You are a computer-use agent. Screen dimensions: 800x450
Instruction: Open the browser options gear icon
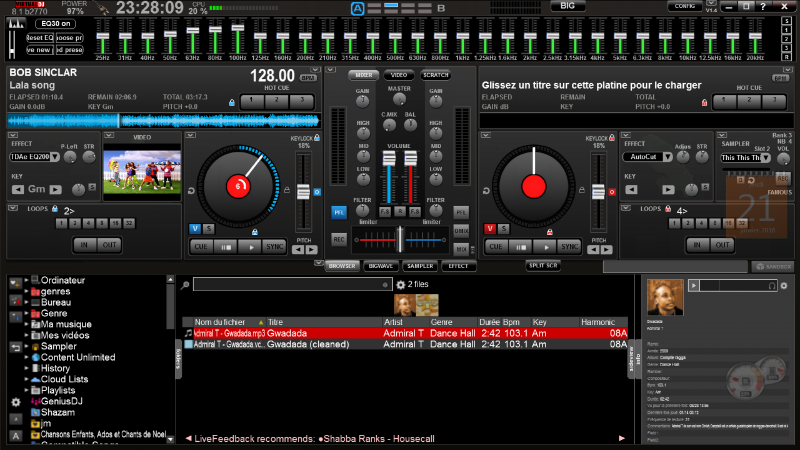coord(401,285)
